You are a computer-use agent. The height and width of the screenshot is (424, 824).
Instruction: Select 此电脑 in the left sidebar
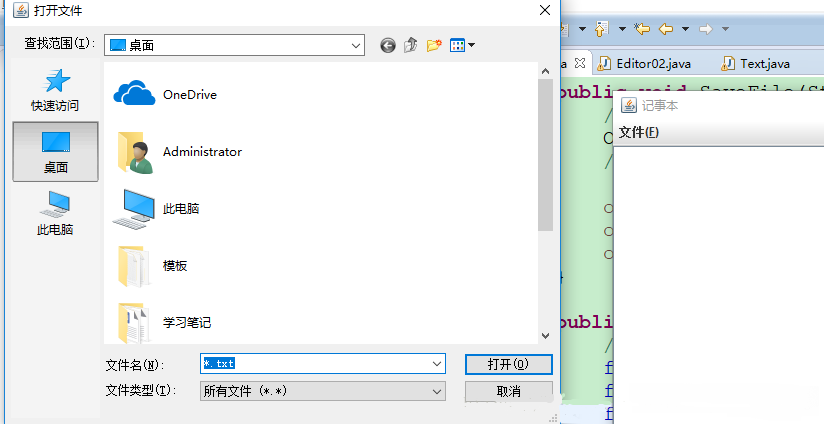click(x=55, y=212)
